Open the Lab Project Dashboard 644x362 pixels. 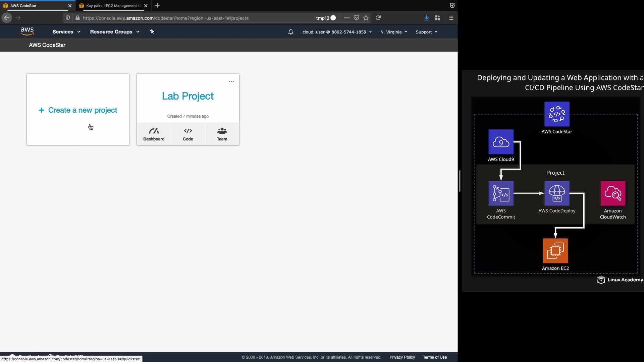point(154,134)
